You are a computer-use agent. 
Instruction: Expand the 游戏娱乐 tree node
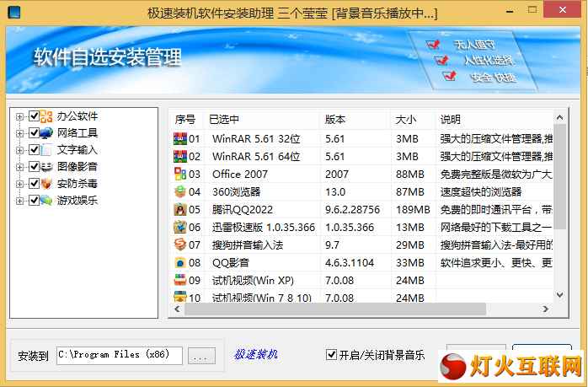pos(19,202)
